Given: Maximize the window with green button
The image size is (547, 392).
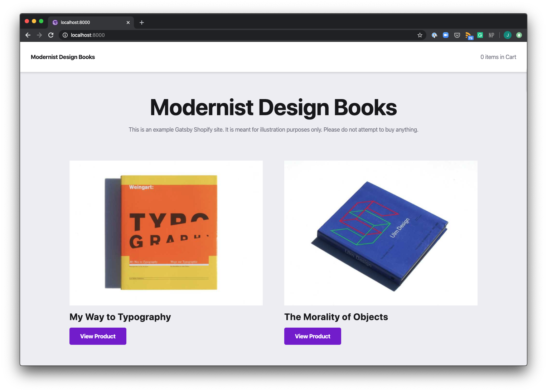Looking at the screenshot, I should 41,21.
